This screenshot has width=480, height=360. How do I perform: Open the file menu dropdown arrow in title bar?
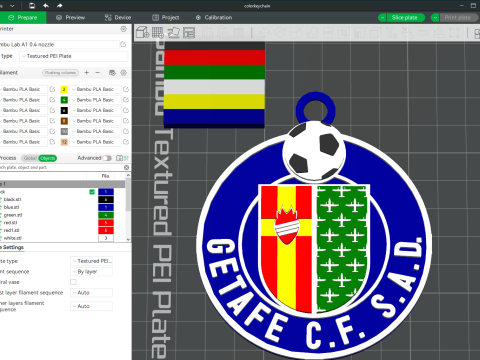click(x=12, y=6)
